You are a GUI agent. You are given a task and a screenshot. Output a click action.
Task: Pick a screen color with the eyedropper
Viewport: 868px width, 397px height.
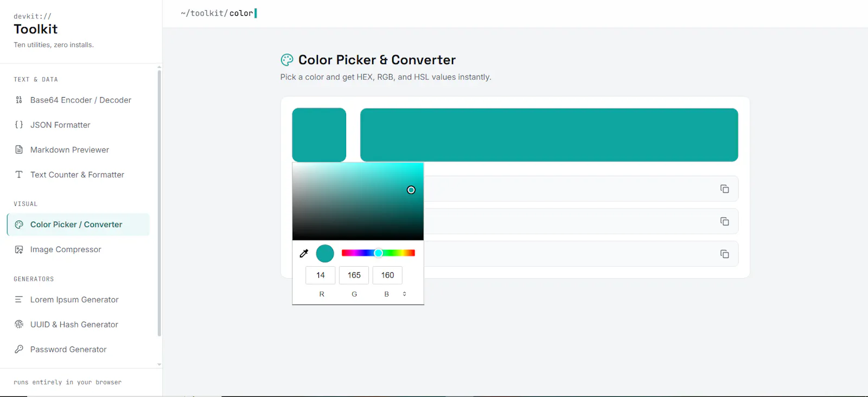(304, 254)
